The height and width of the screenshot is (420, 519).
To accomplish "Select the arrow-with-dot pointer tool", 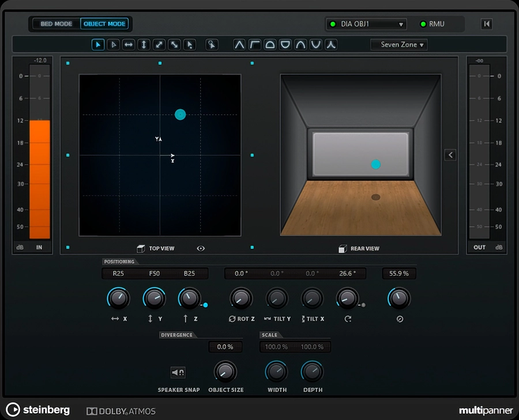I will 190,44.
